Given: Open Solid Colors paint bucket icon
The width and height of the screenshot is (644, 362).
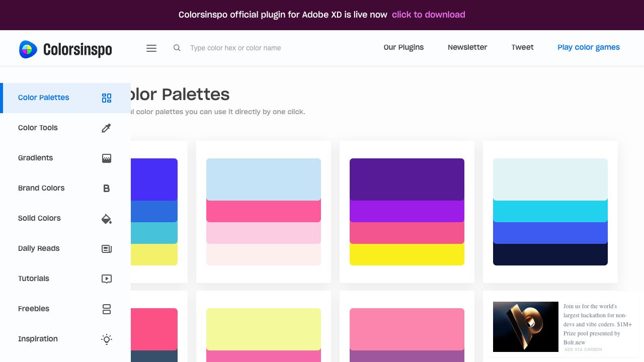Looking at the screenshot, I should (107, 219).
